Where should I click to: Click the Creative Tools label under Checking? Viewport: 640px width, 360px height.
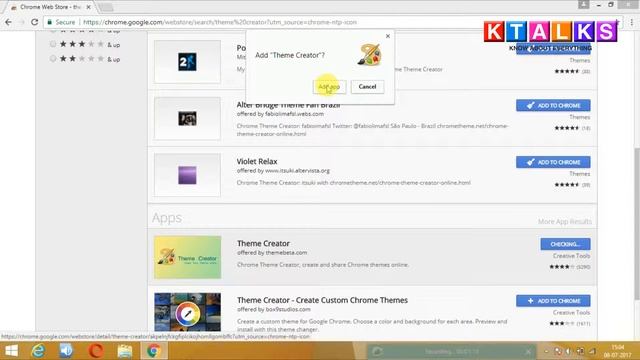(x=571, y=256)
